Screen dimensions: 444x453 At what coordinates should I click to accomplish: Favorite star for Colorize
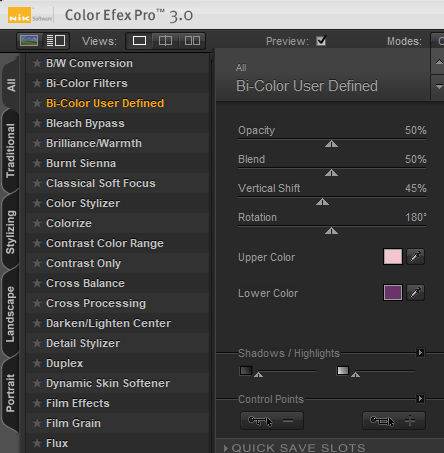[x=37, y=223]
